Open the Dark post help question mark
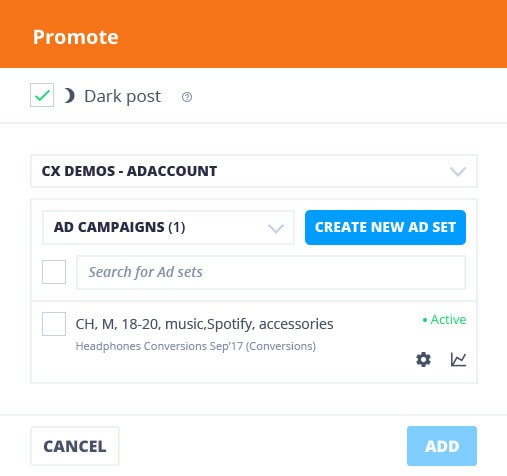 pos(187,97)
